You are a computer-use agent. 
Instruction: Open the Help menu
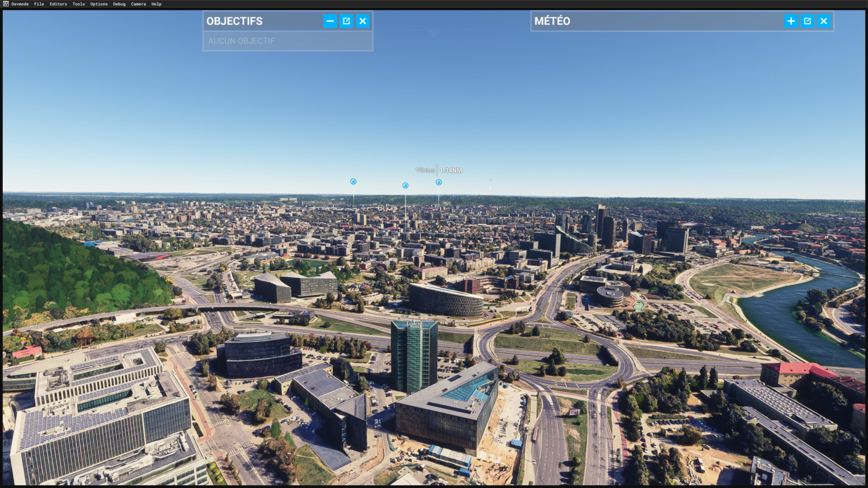point(156,4)
